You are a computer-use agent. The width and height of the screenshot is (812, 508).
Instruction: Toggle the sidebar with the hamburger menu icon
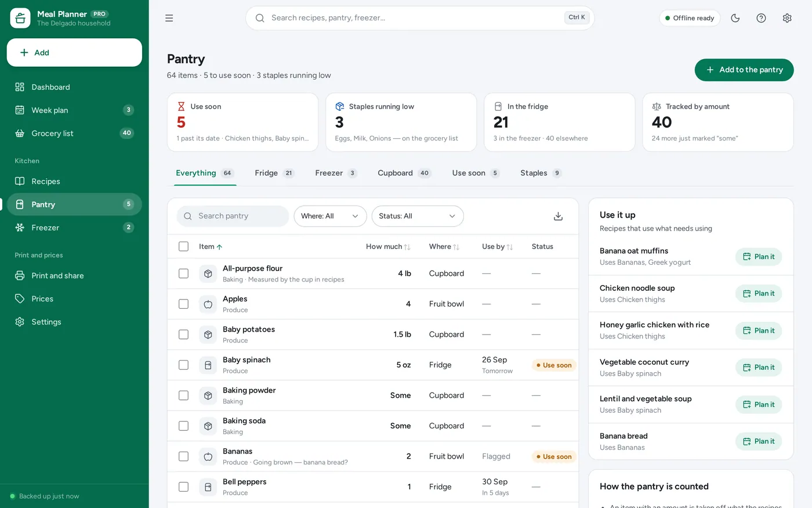point(169,18)
